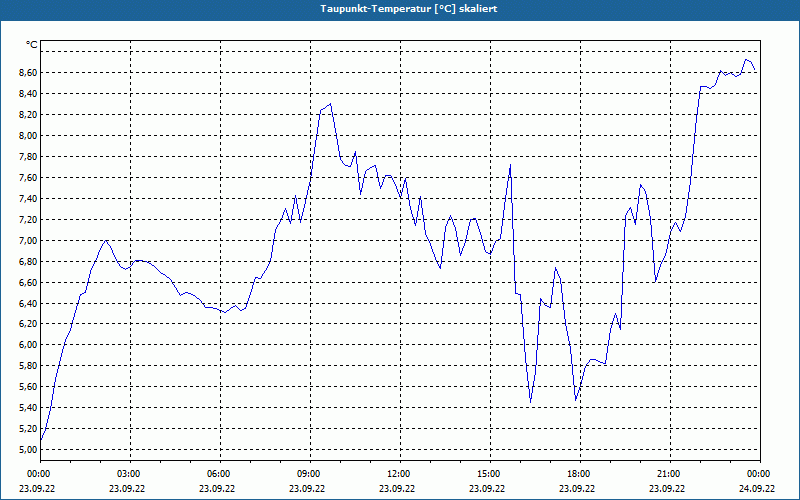Click the 18:00 time axis label
The width and height of the screenshot is (800, 500).
click(x=580, y=474)
